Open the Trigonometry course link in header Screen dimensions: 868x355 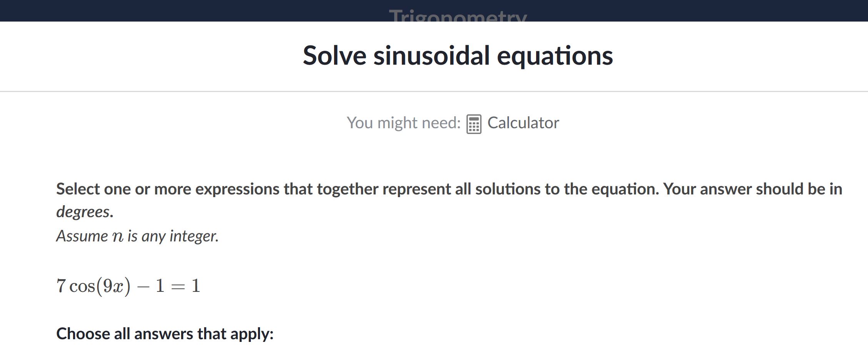click(x=458, y=16)
